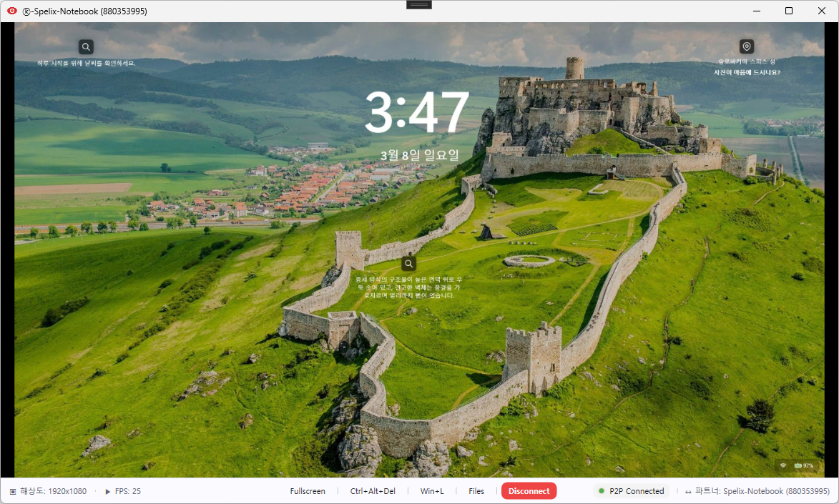Image resolution: width=839 pixels, height=504 pixels.
Task: Click the resolution monitor icon in status bar
Action: [x=13, y=492]
